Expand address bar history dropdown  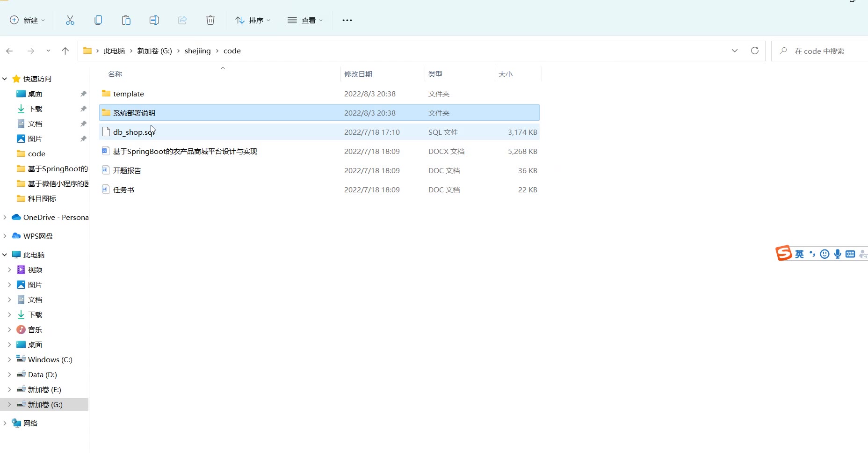[x=735, y=51]
